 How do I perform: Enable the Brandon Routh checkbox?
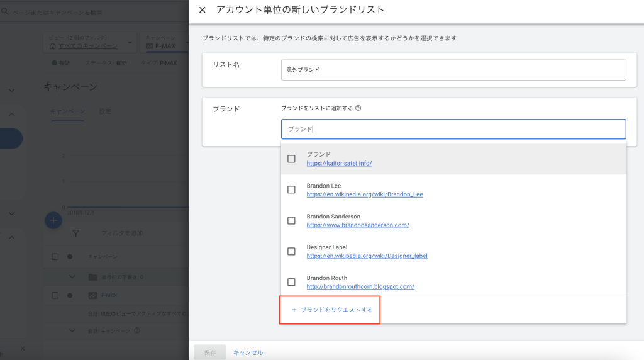click(291, 282)
